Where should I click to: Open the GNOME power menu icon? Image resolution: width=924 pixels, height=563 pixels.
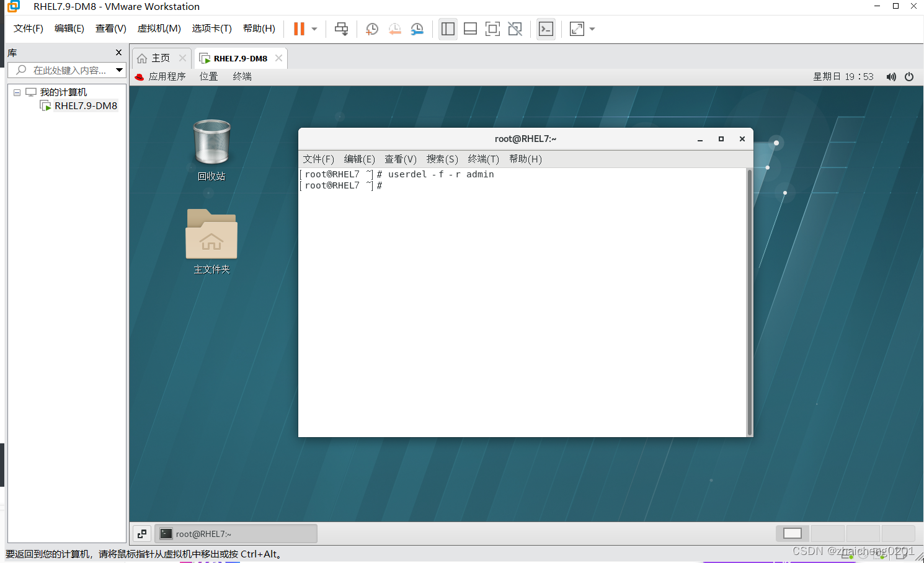tap(909, 77)
